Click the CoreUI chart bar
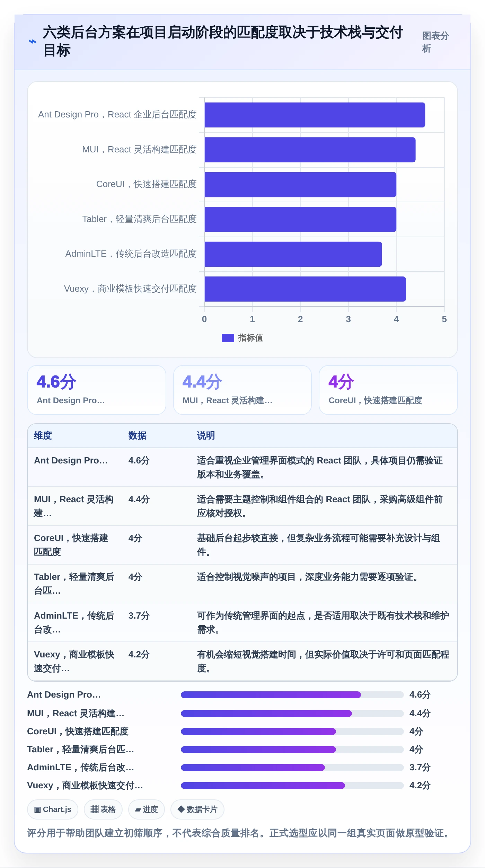The height and width of the screenshot is (868, 485). click(300, 185)
